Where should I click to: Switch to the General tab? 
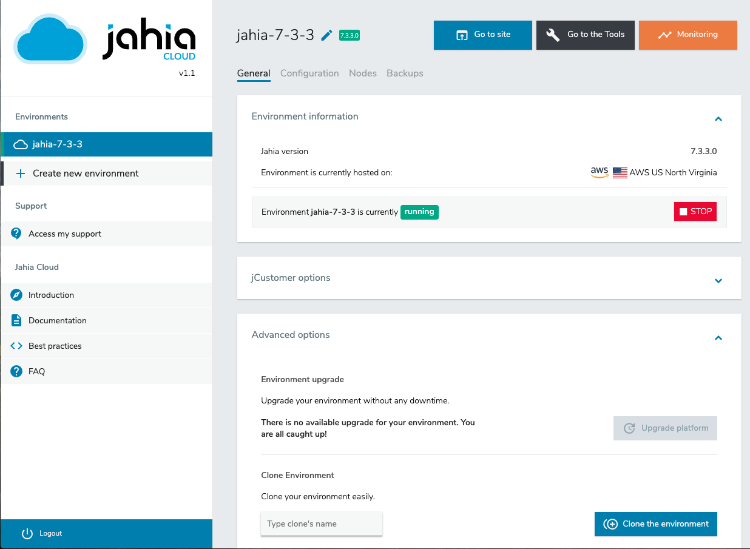pos(254,73)
